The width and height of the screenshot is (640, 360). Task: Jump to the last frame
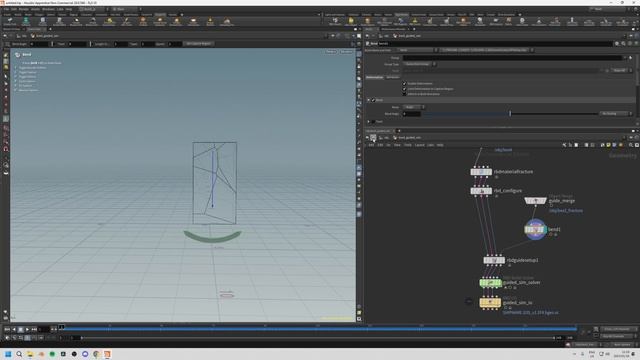pyautogui.click(x=34, y=329)
